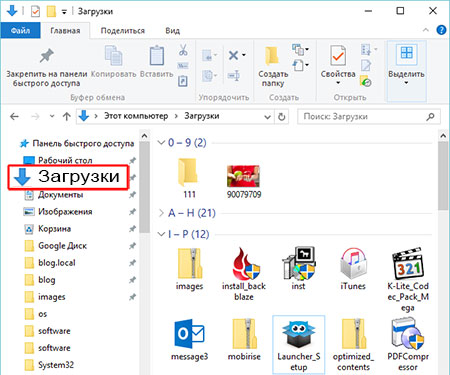Image resolution: width=450 pixels, height=375 pixels.
Task: Collapse the I – P (12) group
Action: (161, 235)
